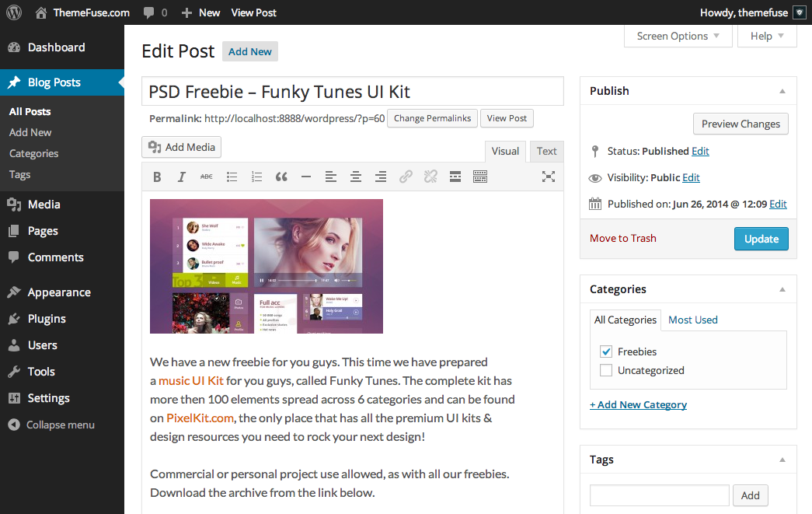The height and width of the screenshot is (514, 812).
Task: Open Add New submenu under Blog Posts
Action: point(30,133)
